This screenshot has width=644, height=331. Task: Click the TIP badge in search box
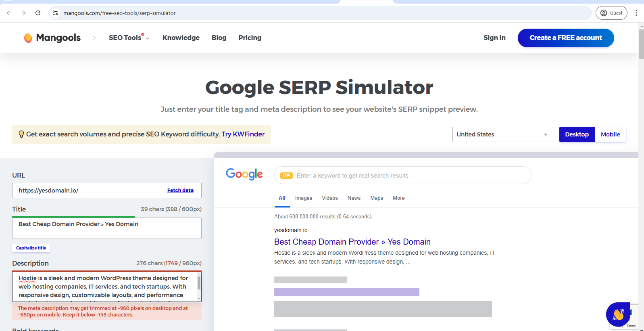pyautogui.click(x=286, y=175)
